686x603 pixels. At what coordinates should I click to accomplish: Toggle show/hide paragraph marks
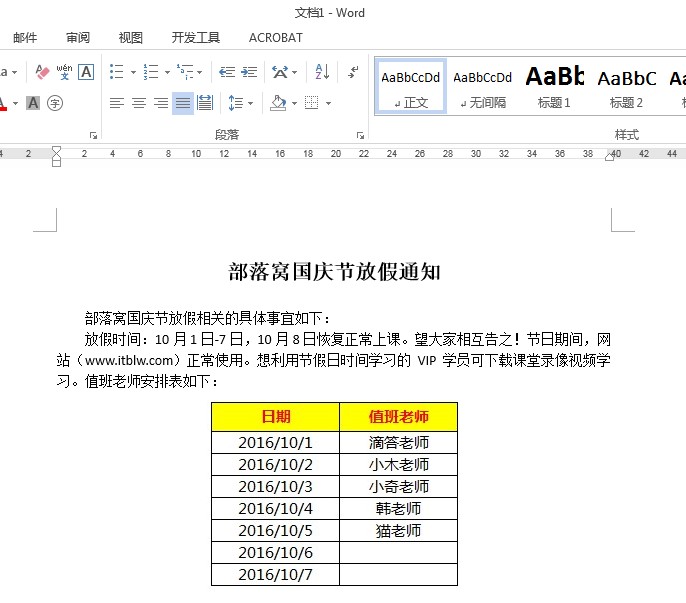click(353, 71)
